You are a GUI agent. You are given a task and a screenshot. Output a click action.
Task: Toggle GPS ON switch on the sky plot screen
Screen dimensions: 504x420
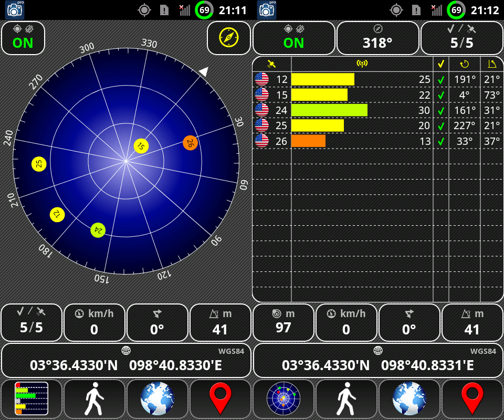23,38
